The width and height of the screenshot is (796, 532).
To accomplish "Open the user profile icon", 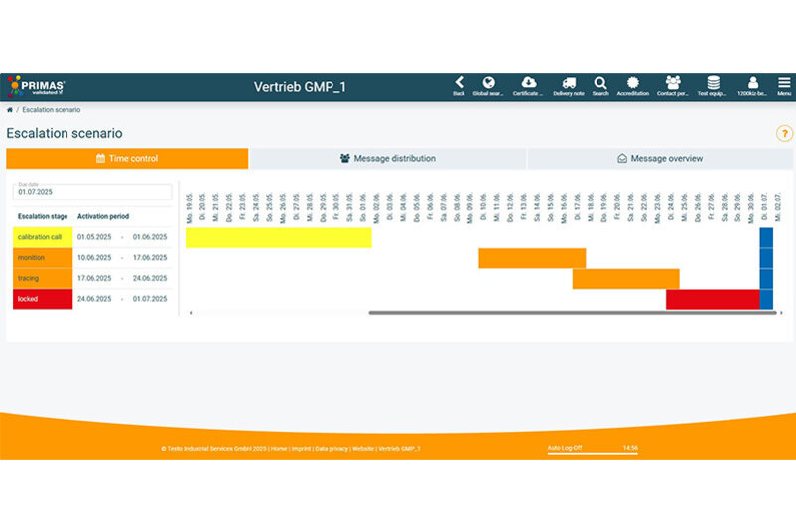I will 753,83.
